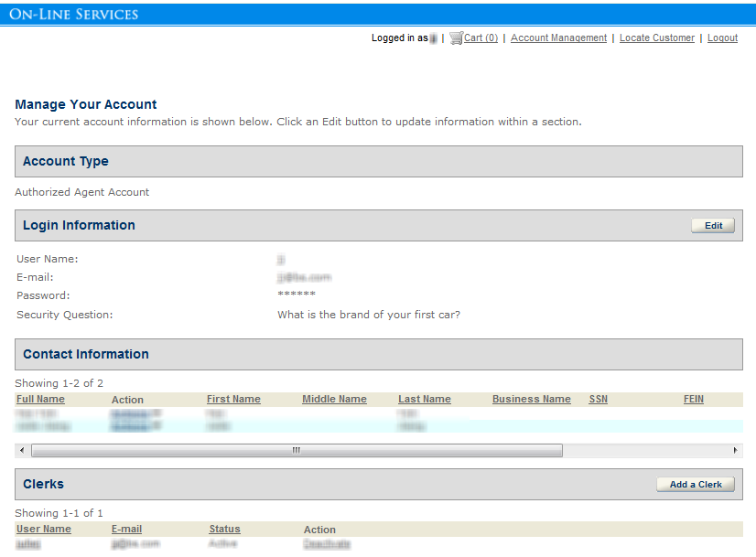Go to Account Management page
Viewport: 756px width, 557px height.
click(558, 38)
